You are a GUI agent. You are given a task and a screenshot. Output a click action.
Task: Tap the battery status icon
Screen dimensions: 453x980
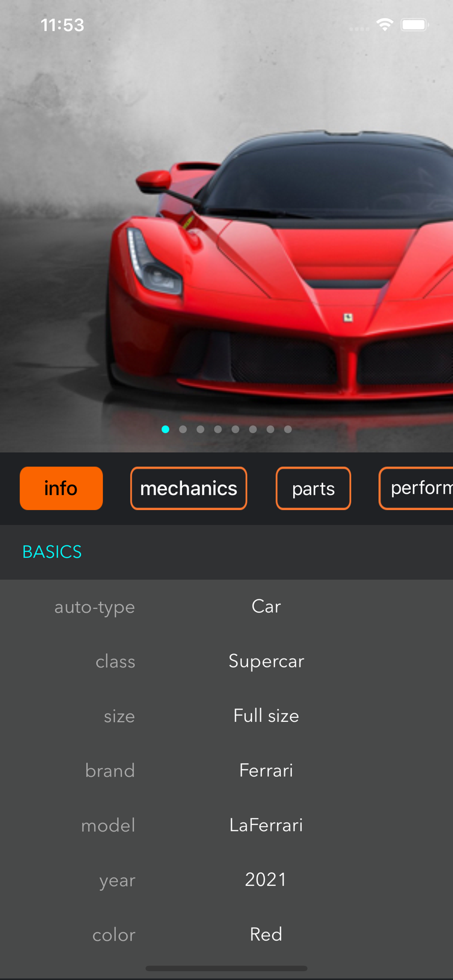tap(415, 24)
